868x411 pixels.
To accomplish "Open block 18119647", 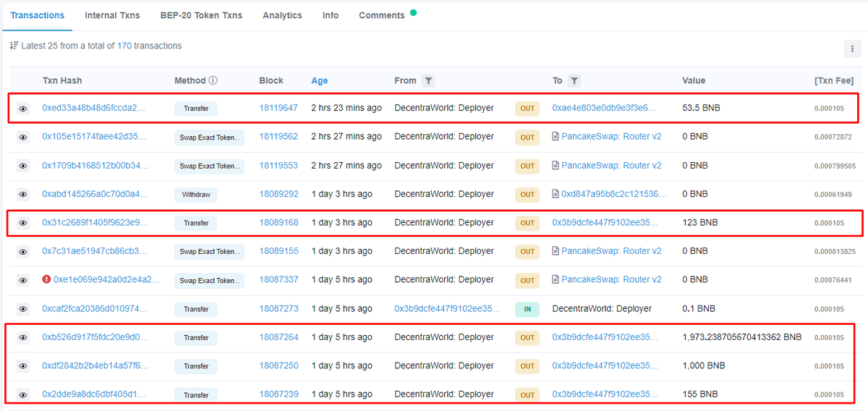I will (x=278, y=108).
